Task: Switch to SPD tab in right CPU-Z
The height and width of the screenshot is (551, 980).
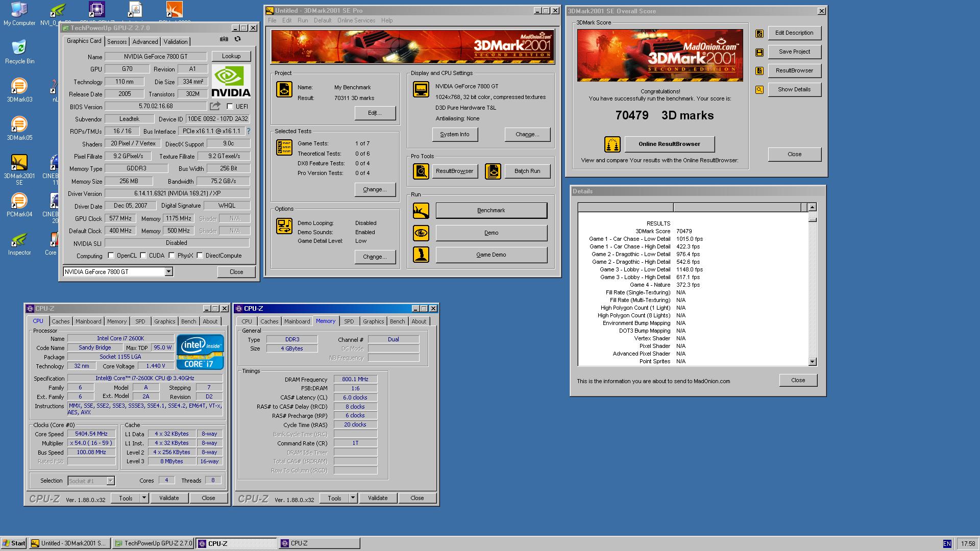Action: click(x=349, y=321)
